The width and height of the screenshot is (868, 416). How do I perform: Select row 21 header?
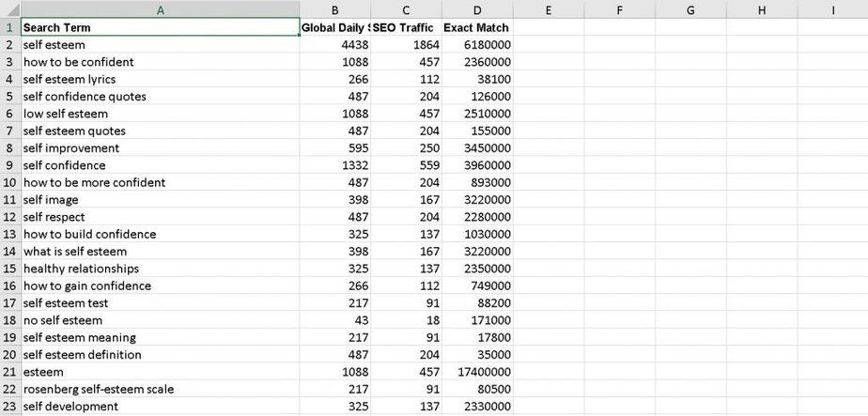point(9,372)
